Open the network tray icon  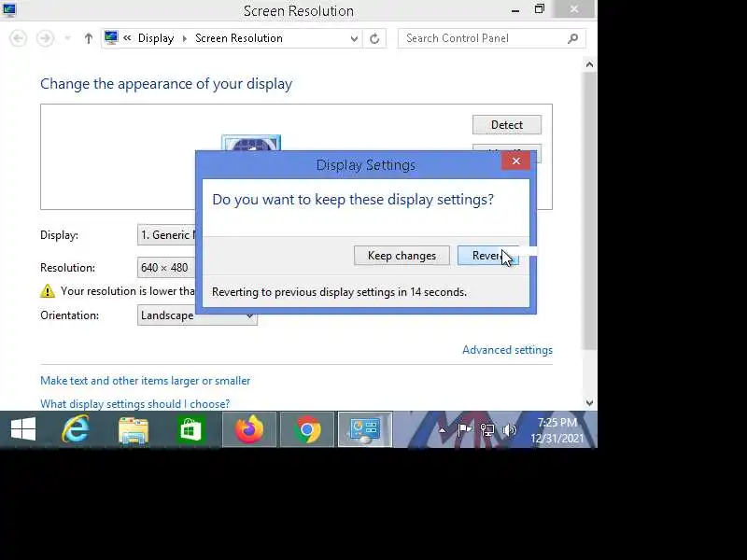486,430
